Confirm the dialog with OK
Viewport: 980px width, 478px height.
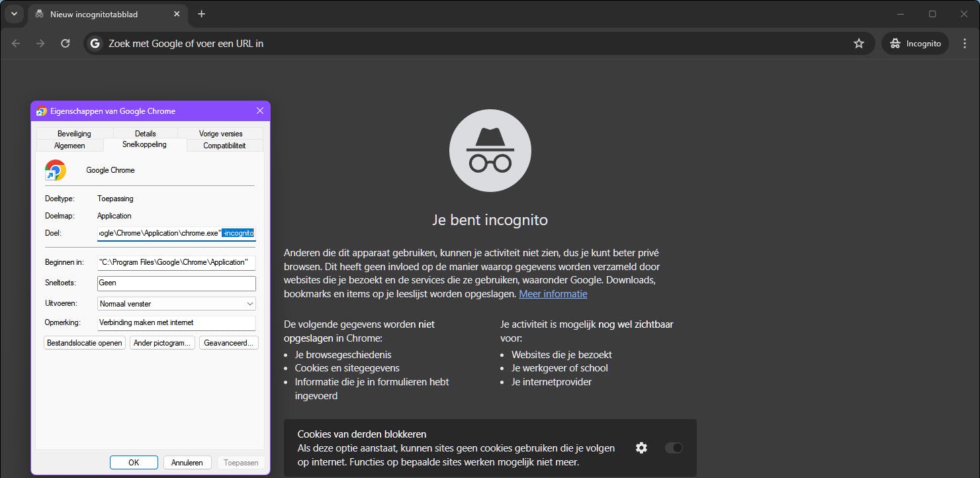134,463
